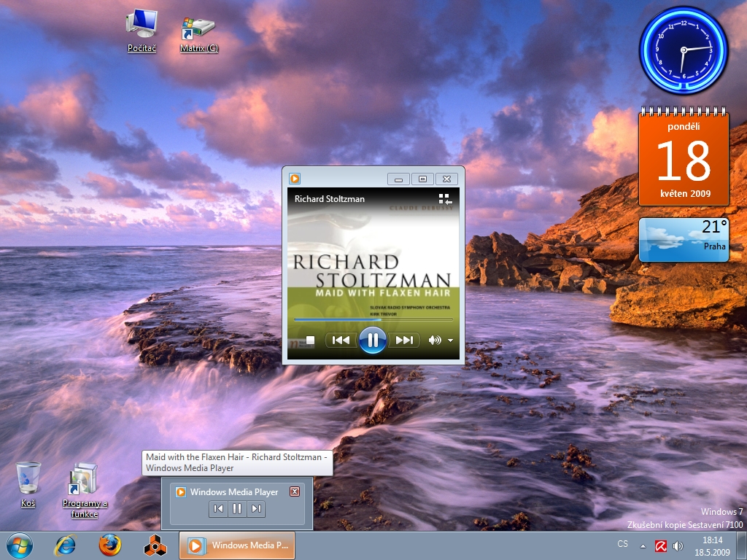The image size is (747, 560).
Task: Open system volume tray icon
Action: tap(678, 545)
